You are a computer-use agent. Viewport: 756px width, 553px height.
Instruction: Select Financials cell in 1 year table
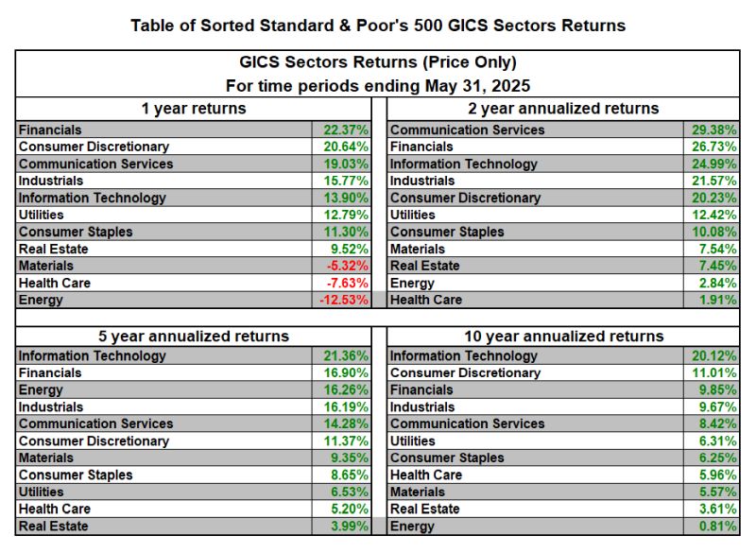pyautogui.click(x=50, y=130)
